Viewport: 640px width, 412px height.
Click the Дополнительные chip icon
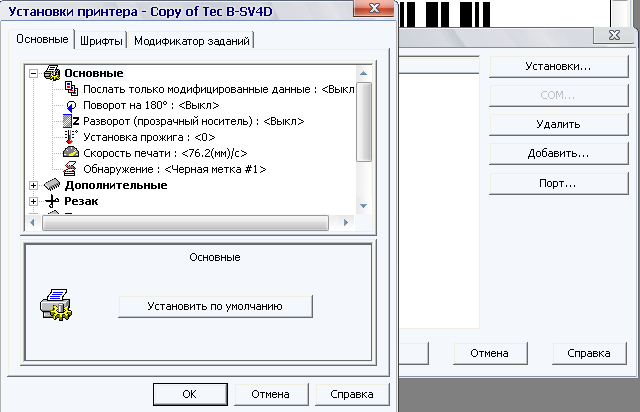pos(52,185)
